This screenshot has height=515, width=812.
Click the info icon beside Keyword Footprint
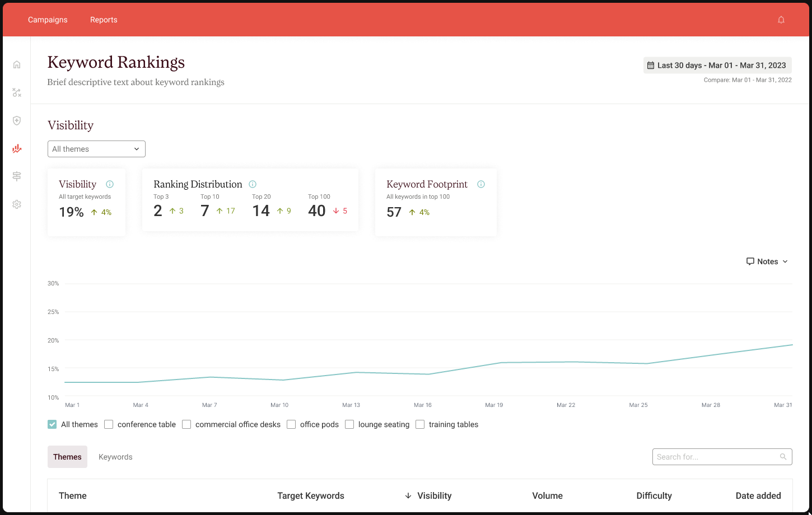[x=481, y=184]
